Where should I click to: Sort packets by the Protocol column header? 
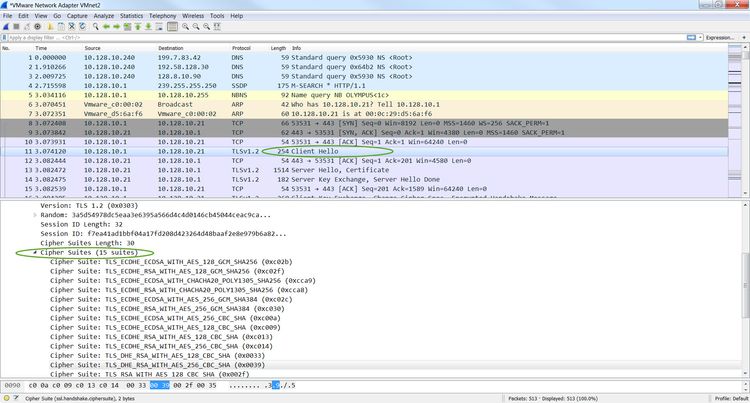tap(241, 47)
